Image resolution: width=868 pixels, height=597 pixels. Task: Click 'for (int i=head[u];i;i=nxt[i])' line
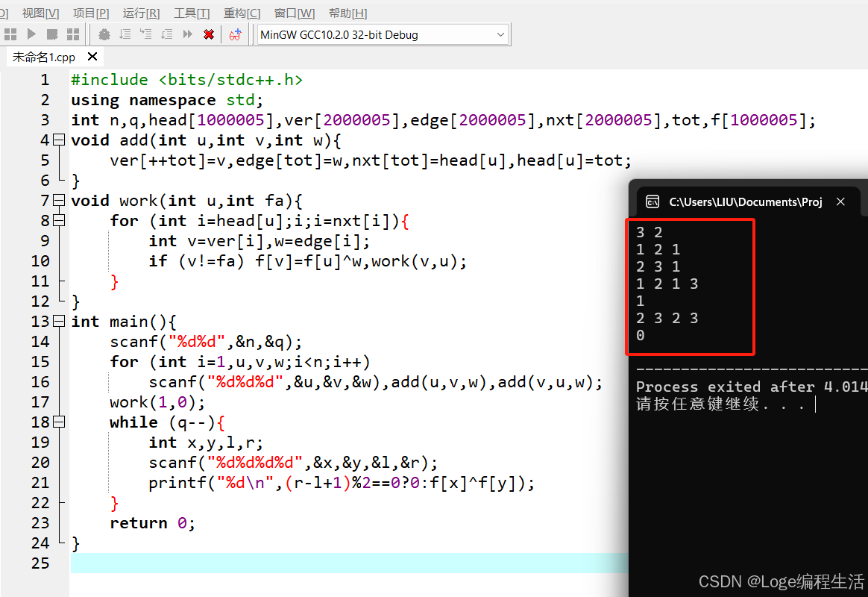pyautogui.click(x=259, y=221)
